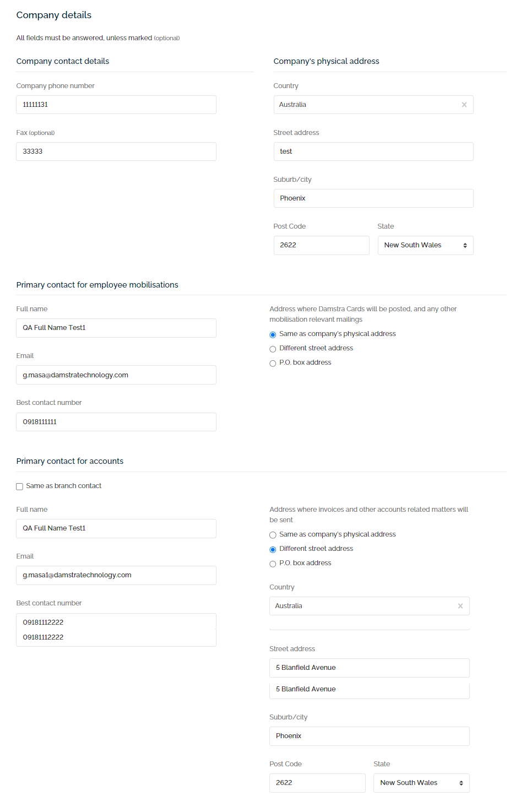Image resolution: width=515 pixels, height=812 pixels.
Task: Clear Australia from accounts Country field
Action: point(460,606)
